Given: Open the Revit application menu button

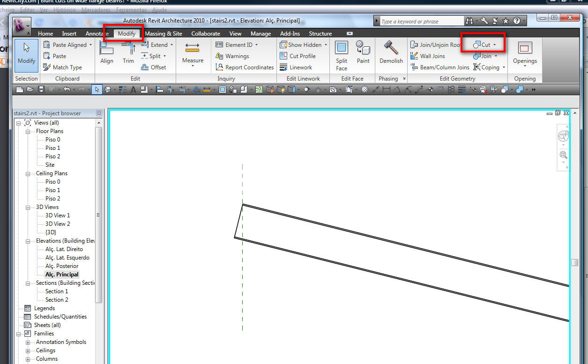Looking at the screenshot, I should pos(22,25).
